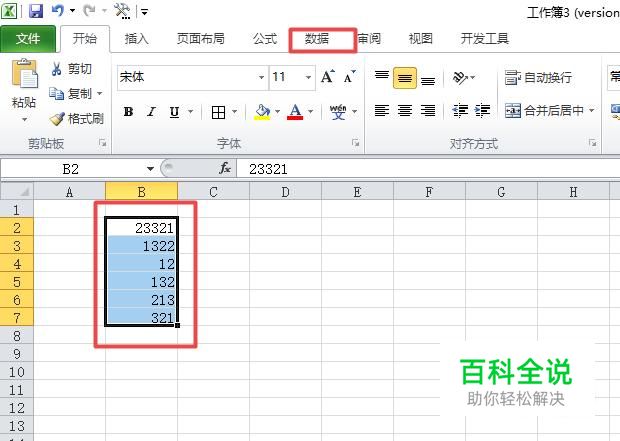Open the font size 11 dropdown
The width and height of the screenshot is (620, 441).
[308, 77]
